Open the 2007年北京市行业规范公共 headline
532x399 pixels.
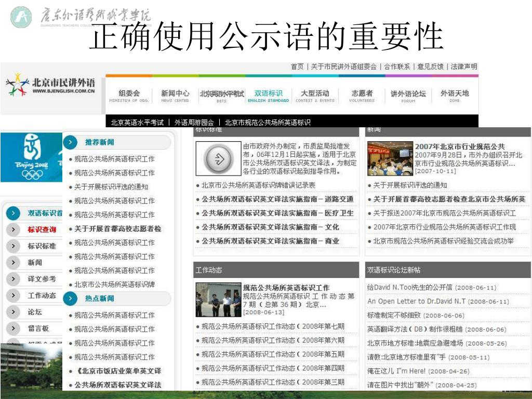coord(460,147)
